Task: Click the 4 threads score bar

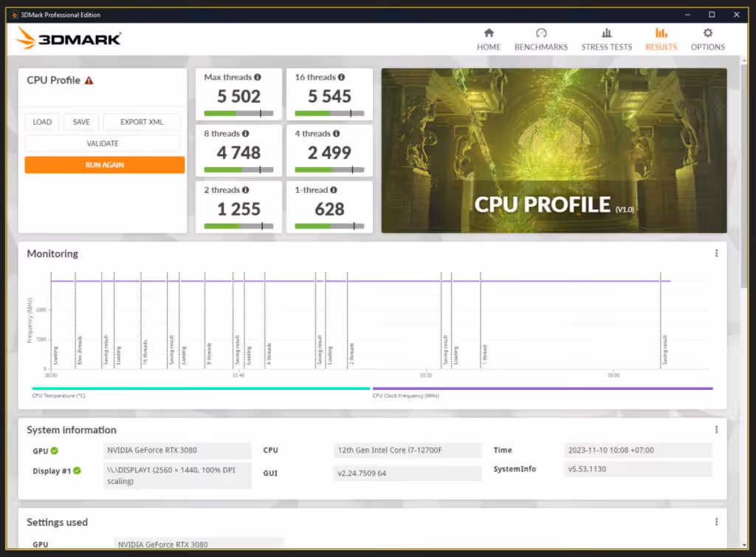Action: point(329,170)
